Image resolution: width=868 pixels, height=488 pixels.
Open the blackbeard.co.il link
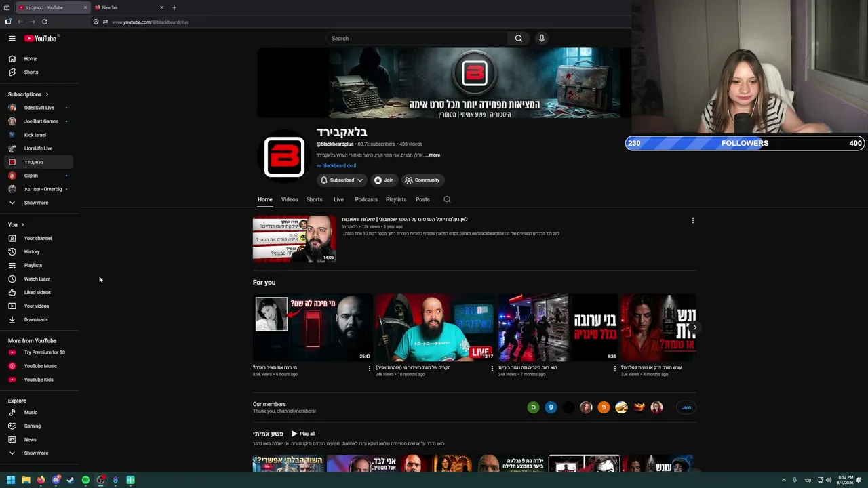[x=339, y=166]
